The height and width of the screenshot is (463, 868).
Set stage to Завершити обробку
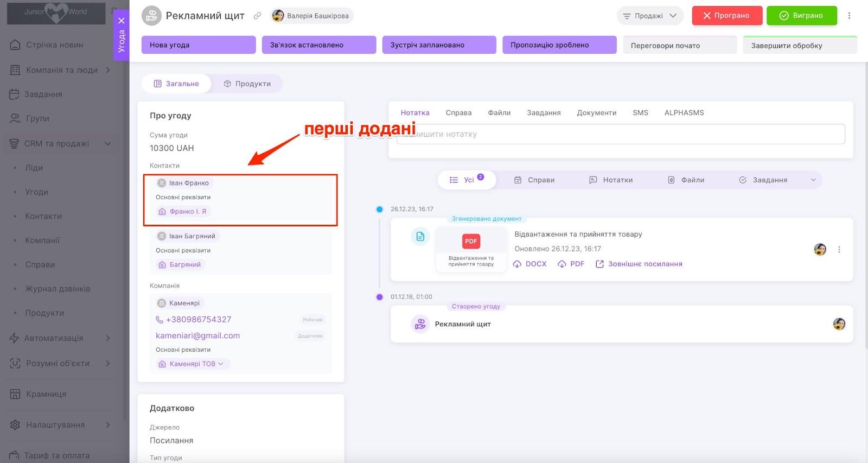click(800, 46)
